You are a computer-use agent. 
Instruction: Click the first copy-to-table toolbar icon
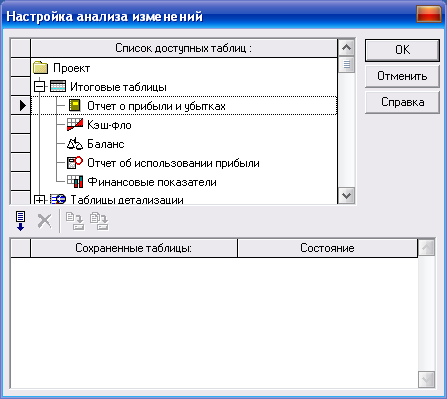click(x=75, y=221)
